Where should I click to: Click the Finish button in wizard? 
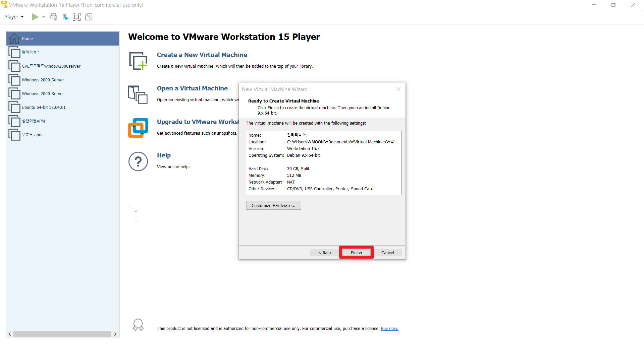tap(356, 253)
